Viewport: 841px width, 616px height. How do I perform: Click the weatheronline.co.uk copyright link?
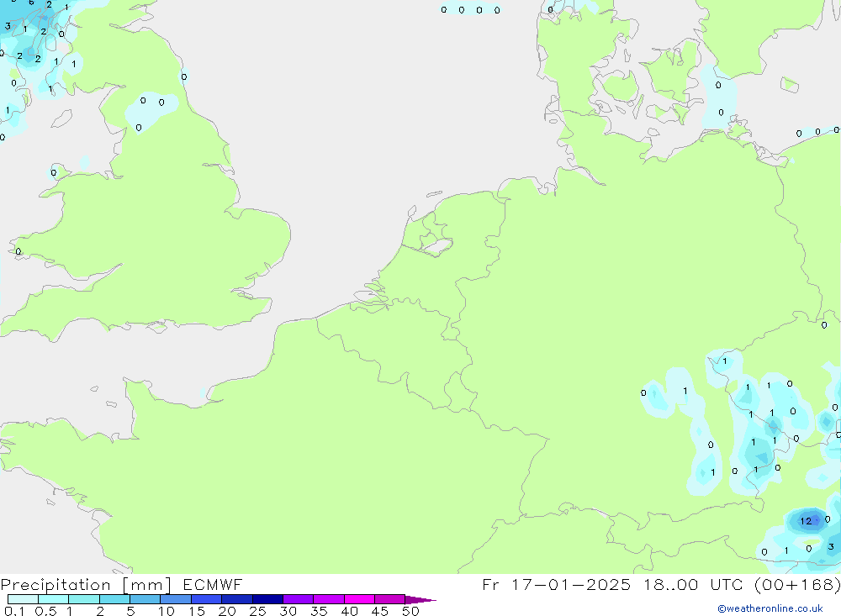click(770, 608)
